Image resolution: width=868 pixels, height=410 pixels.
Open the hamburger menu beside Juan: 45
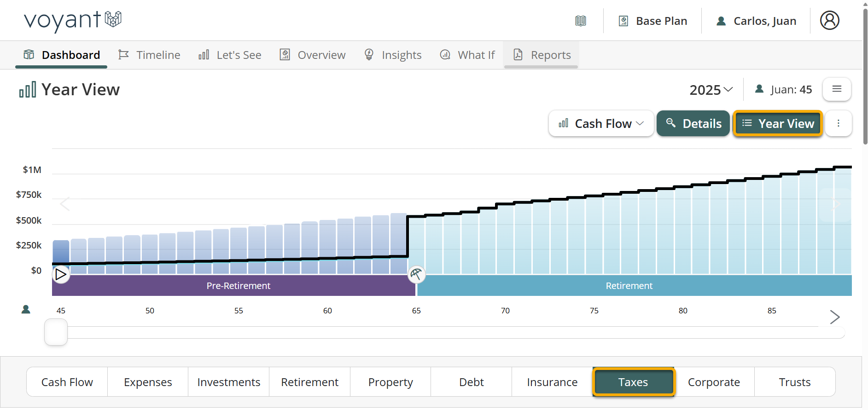click(837, 89)
